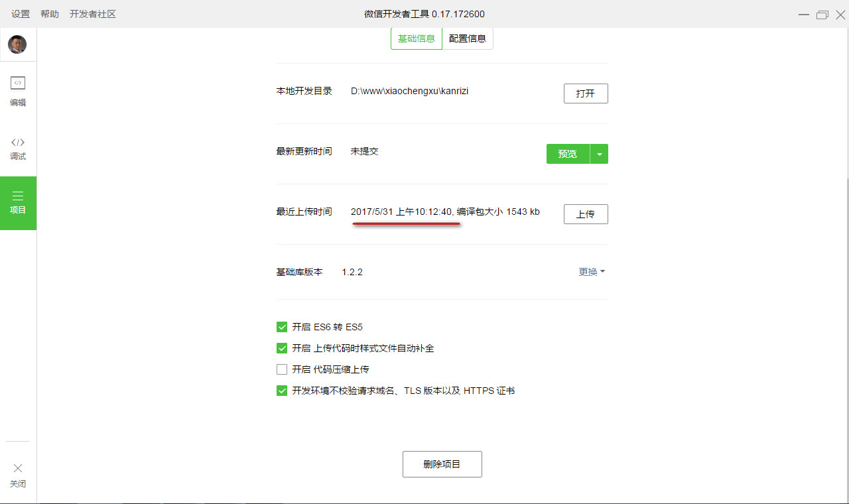Select the 项目 project sidebar item
The width and height of the screenshot is (849, 504).
(18, 202)
